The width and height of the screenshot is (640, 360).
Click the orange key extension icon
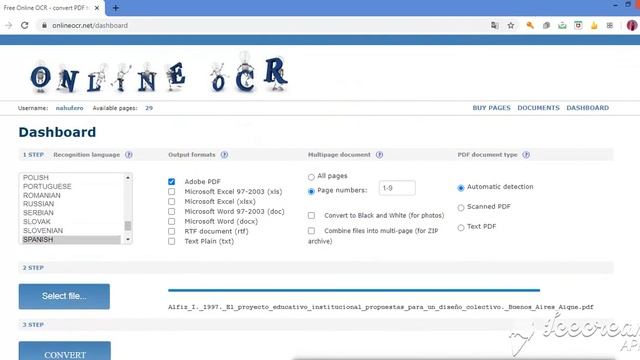(530, 25)
